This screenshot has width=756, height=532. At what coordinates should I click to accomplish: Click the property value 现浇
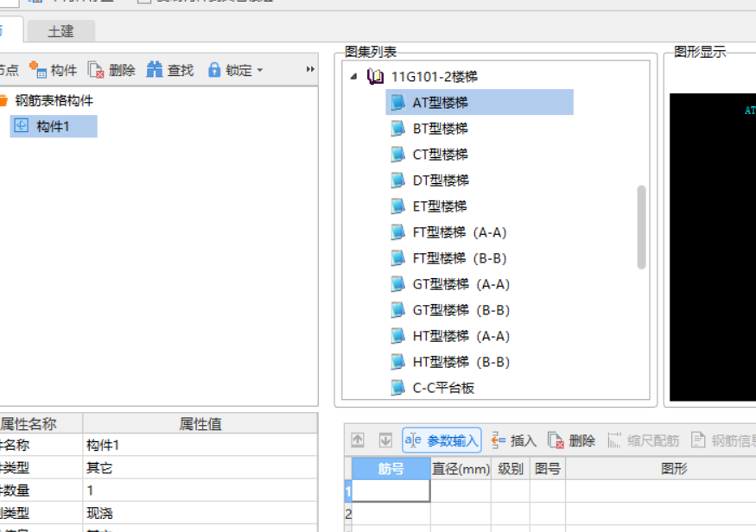(x=200, y=513)
